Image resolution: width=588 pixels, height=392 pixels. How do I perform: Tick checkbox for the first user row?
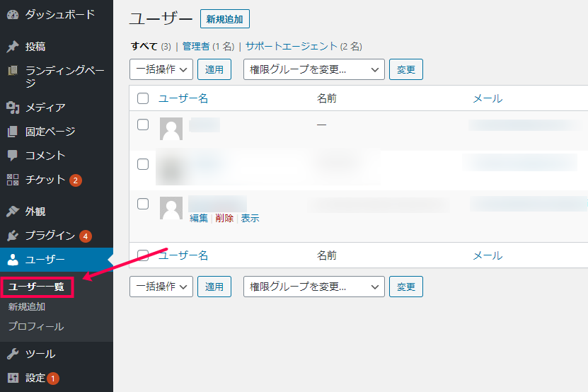pyautogui.click(x=143, y=125)
